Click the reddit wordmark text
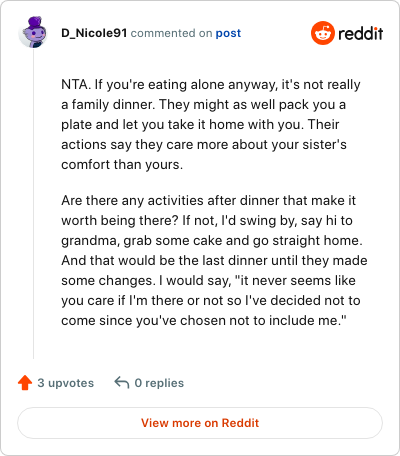400x456 pixels. [361, 33]
